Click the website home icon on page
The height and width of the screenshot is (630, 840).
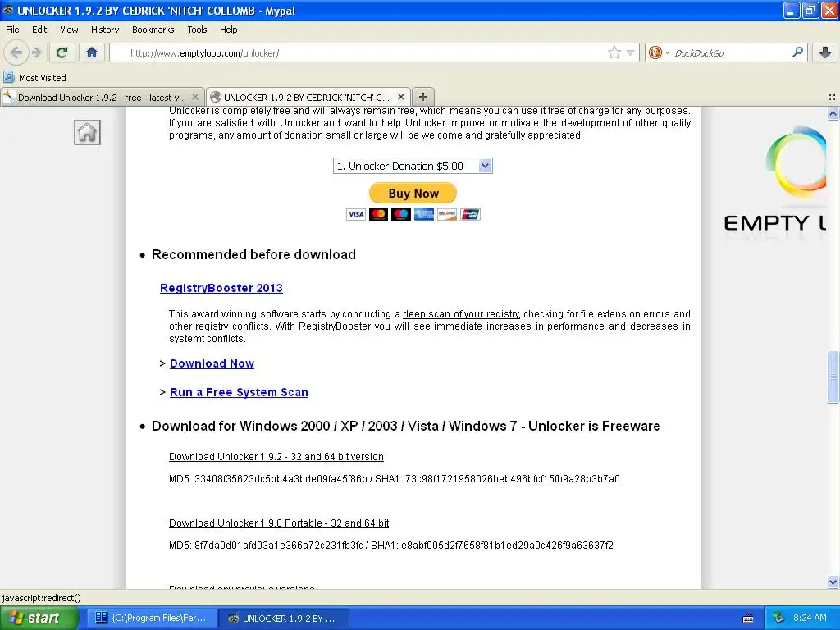(x=87, y=132)
